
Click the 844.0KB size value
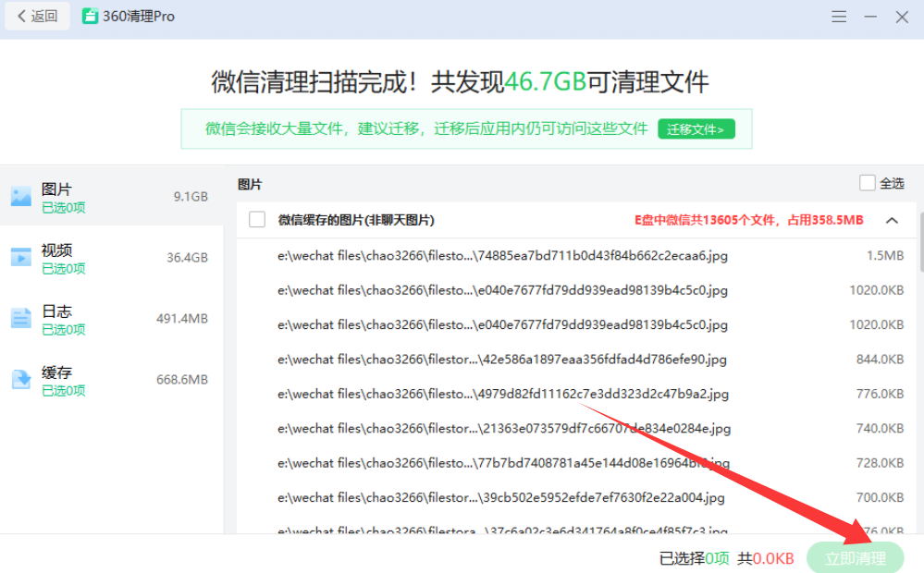(880, 360)
